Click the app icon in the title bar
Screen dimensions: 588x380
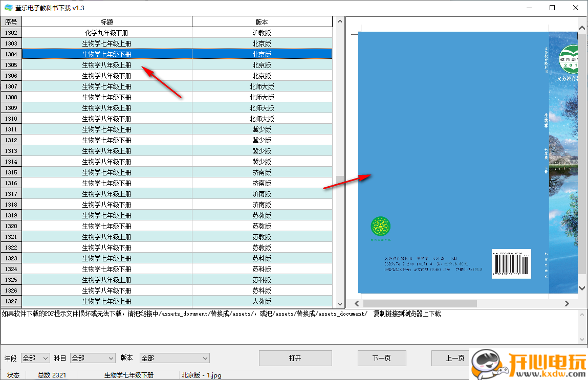[x=8, y=8]
